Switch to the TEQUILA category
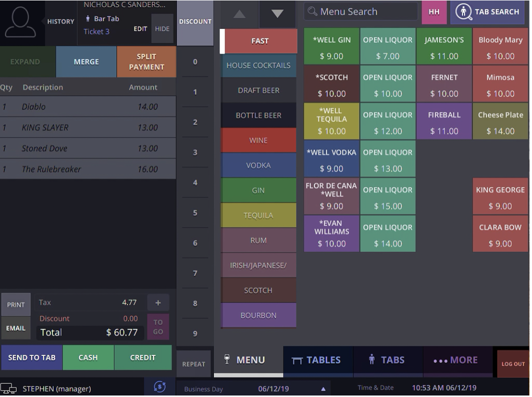 point(258,215)
